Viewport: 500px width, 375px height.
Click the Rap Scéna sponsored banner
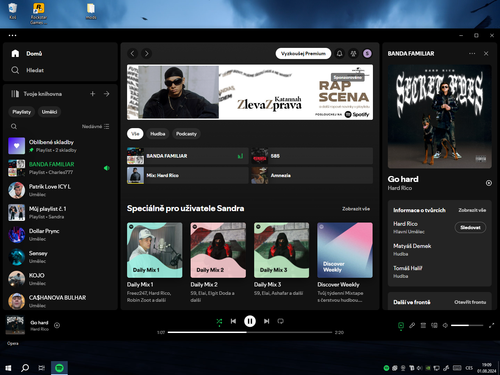tap(250, 92)
